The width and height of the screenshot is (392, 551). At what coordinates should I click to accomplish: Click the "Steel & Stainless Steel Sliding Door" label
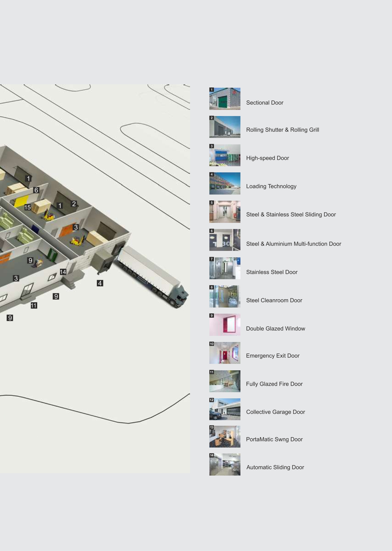tap(291, 215)
